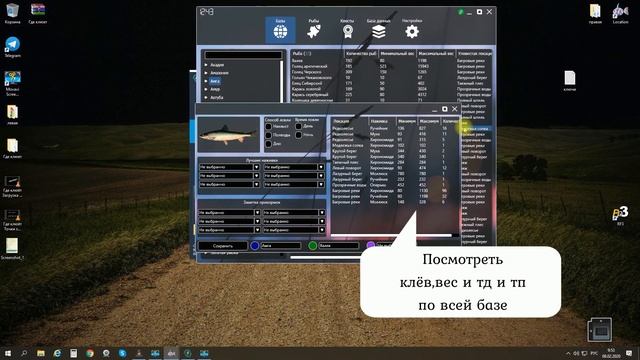Enable the second fishing method checkbox under Нахлыст

(x=269, y=135)
